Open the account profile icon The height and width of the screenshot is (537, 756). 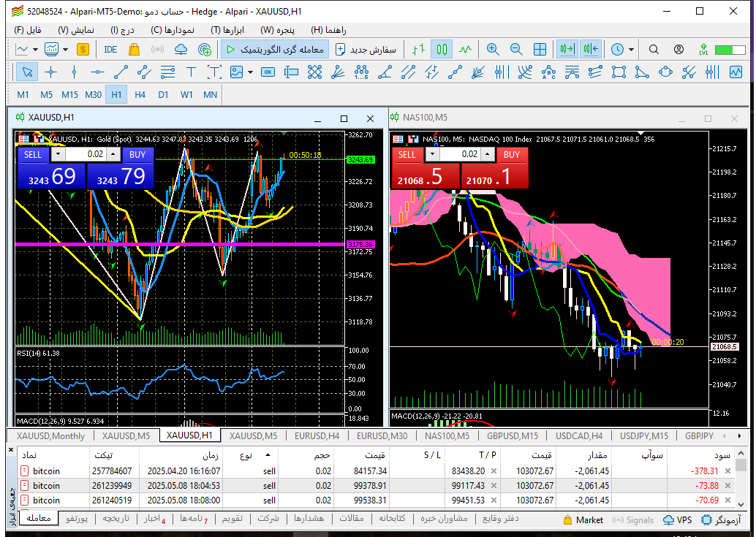tap(678, 49)
